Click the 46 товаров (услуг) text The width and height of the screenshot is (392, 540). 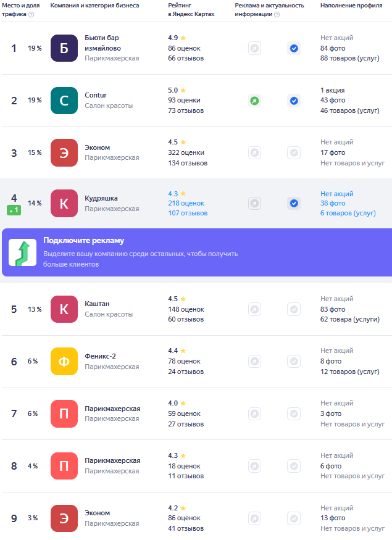coord(349,110)
